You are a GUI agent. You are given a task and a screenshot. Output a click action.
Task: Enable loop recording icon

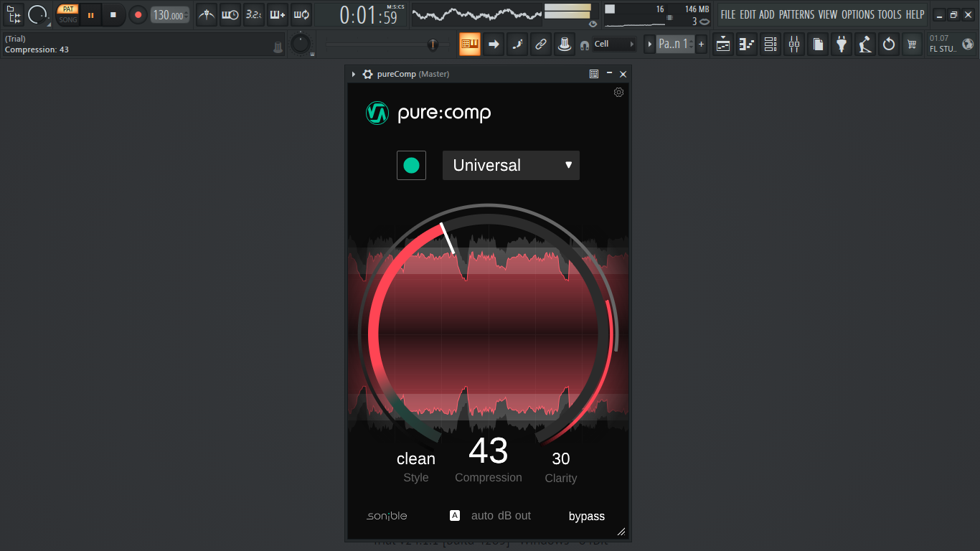click(x=301, y=14)
